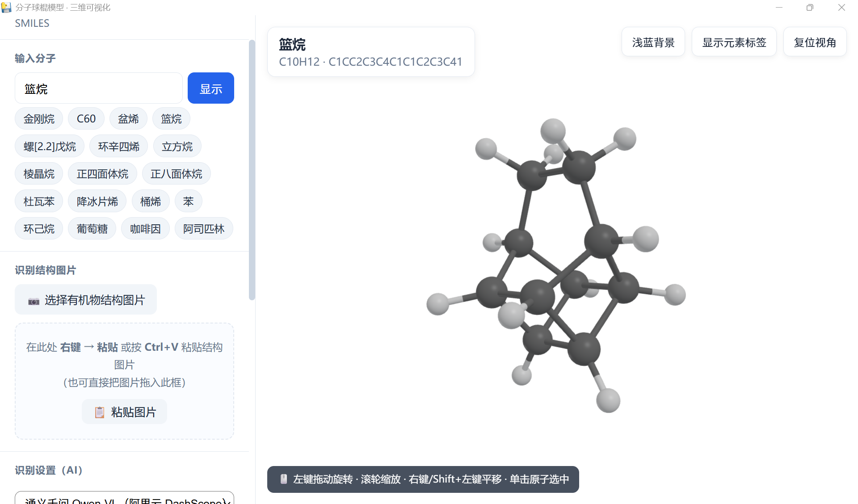Select the 葡萄糖 preset chip
This screenshot has width=858, height=504.
[x=92, y=228]
